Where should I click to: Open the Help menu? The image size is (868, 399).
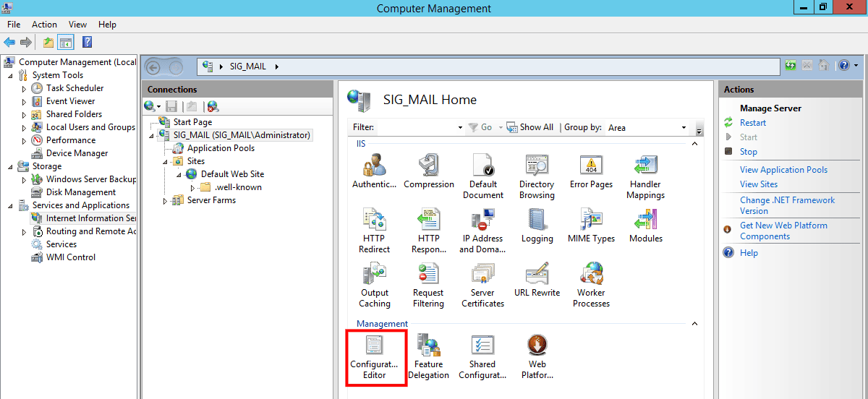(x=107, y=25)
